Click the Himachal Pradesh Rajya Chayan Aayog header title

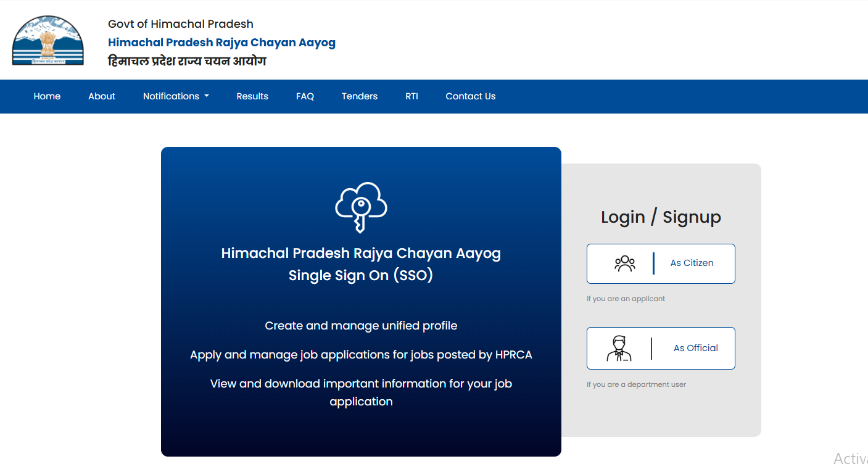[x=221, y=43]
